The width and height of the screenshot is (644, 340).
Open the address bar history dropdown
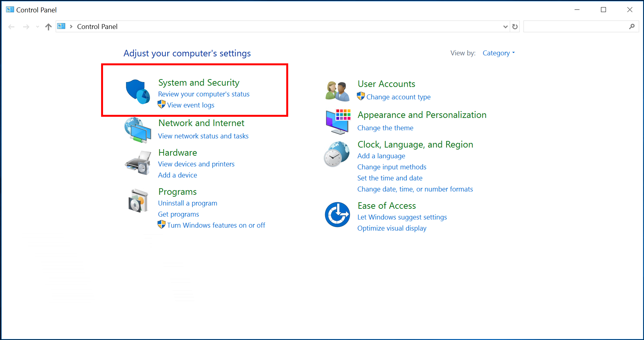point(505,27)
